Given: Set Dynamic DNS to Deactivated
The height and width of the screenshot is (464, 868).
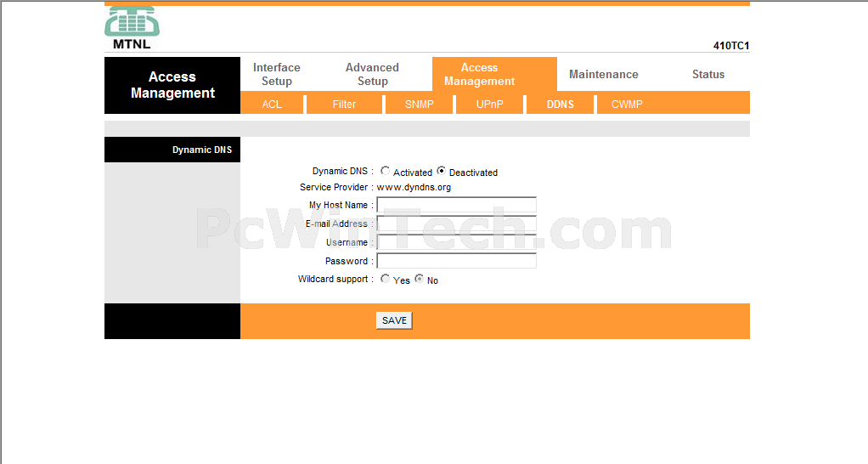Looking at the screenshot, I should pos(441,171).
